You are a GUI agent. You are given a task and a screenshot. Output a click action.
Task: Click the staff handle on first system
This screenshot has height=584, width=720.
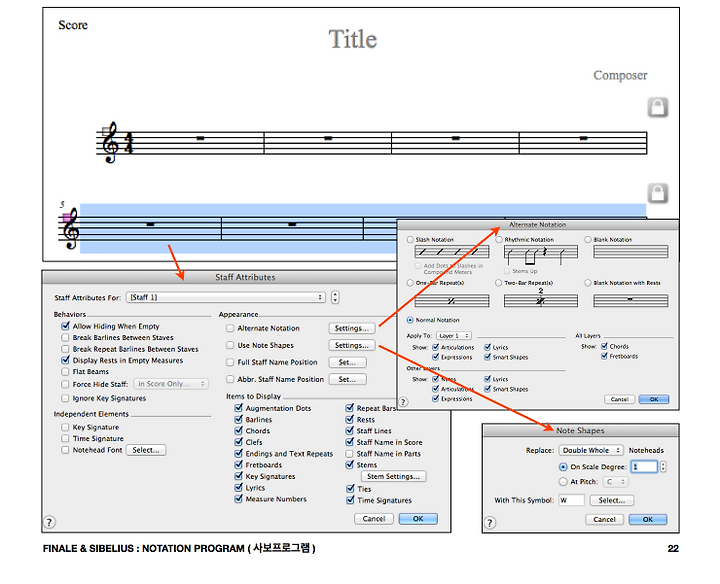click(x=106, y=132)
